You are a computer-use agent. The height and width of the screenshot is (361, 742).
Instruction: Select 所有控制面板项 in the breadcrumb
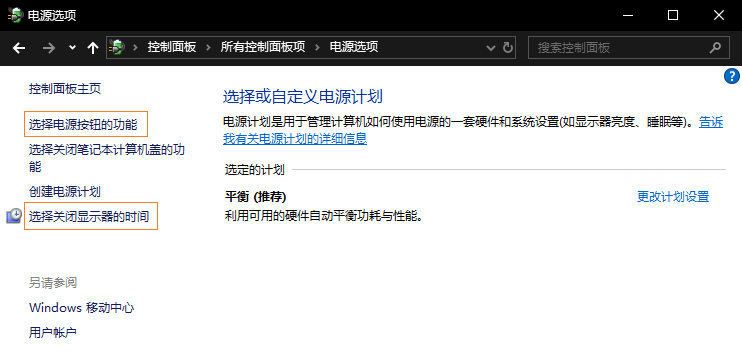click(263, 47)
